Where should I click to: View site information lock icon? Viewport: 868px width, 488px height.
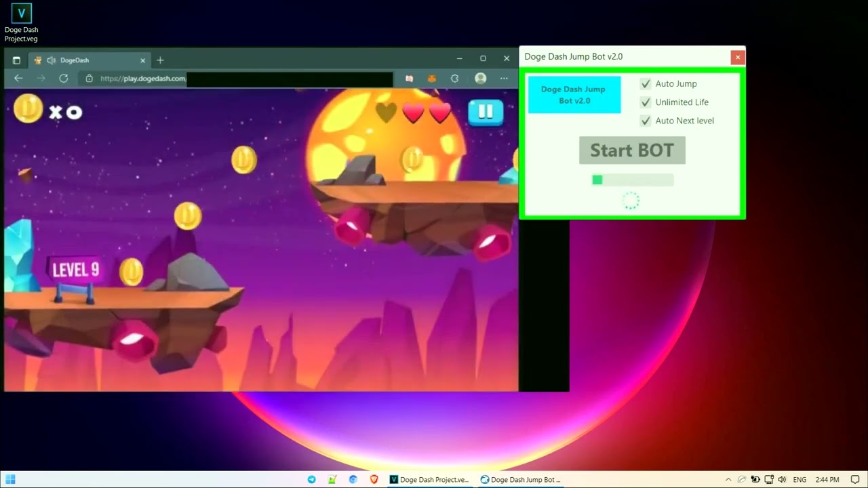coord(90,79)
